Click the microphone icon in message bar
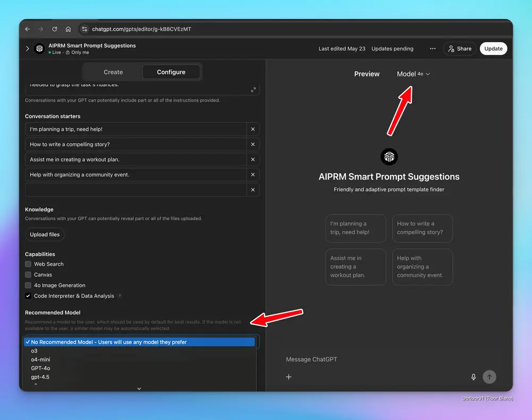 [473, 377]
